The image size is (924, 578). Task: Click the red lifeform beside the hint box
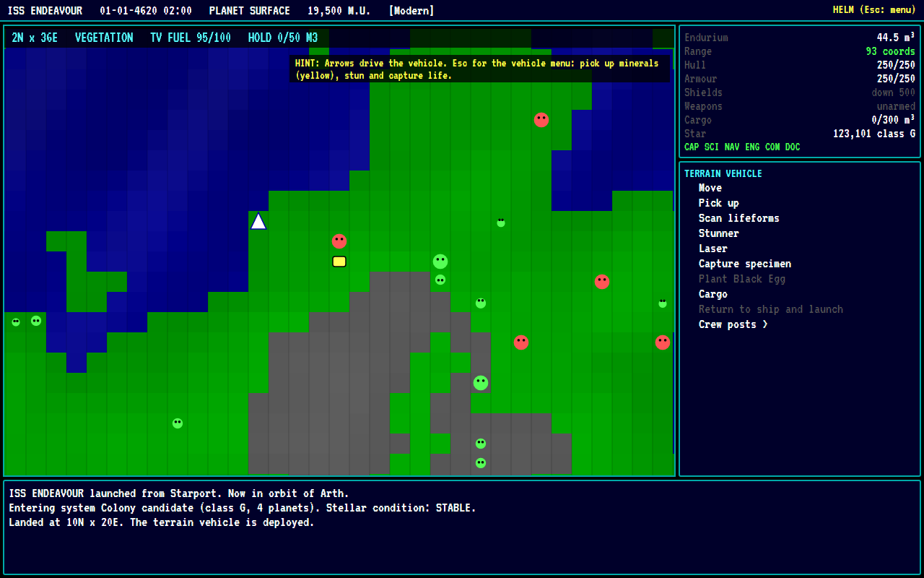tap(541, 120)
